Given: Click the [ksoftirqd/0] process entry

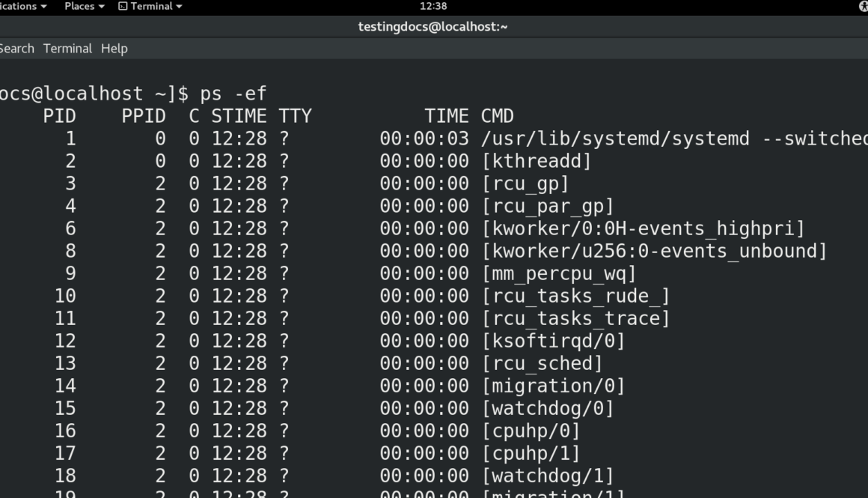Looking at the screenshot, I should coord(554,341).
